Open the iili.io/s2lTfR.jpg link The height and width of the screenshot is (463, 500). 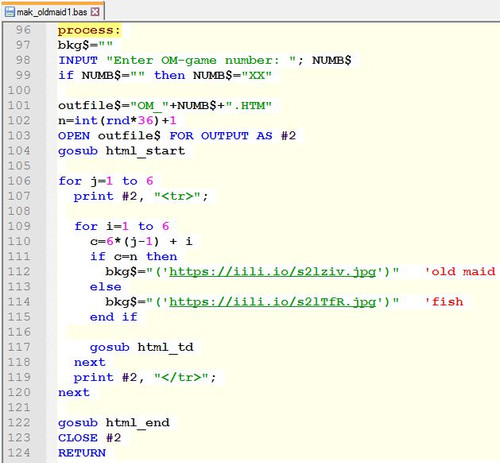click(x=272, y=302)
